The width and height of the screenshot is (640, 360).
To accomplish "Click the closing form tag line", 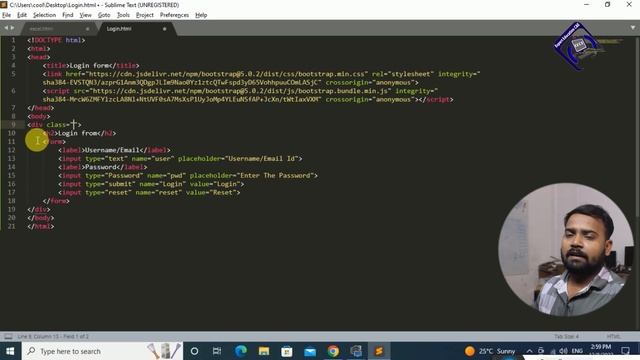I will (x=56, y=201).
